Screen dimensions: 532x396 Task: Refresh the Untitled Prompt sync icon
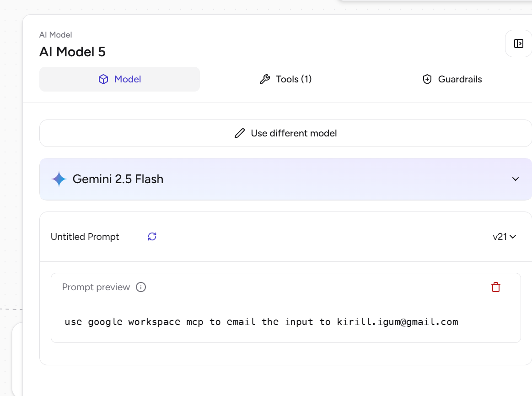(x=152, y=237)
